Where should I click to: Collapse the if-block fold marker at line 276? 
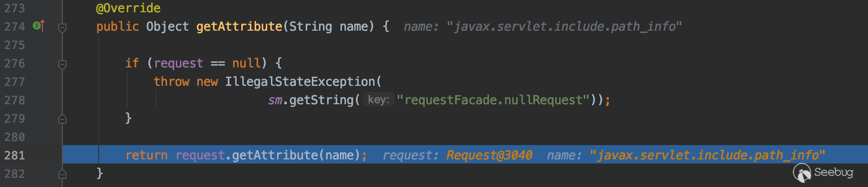pos(62,64)
